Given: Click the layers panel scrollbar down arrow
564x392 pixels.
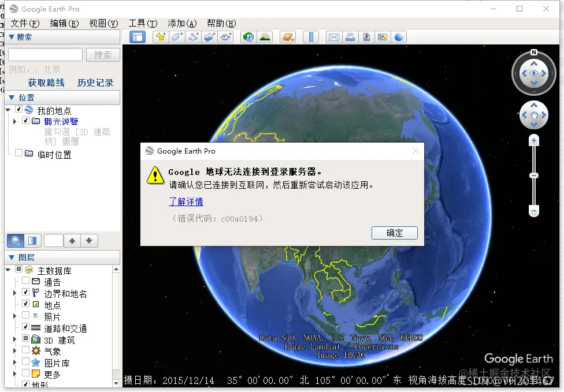Looking at the screenshot, I should coord(116,383).
